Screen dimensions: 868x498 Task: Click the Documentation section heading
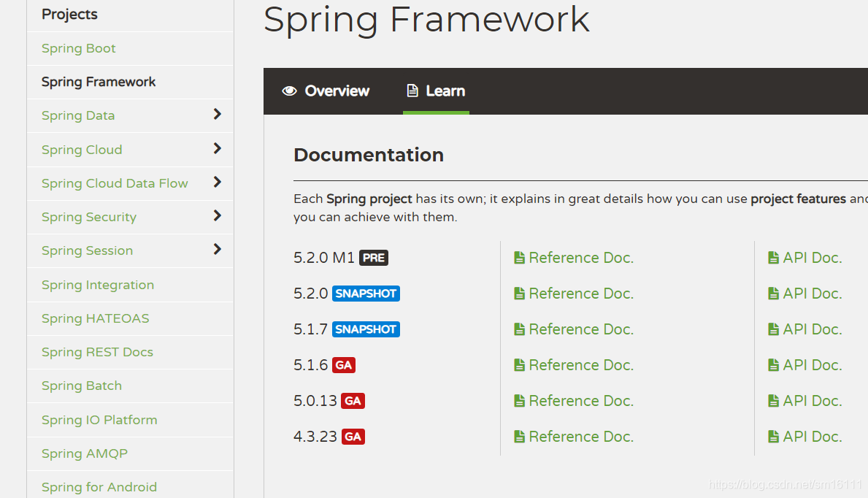click(x=369, y=155)
